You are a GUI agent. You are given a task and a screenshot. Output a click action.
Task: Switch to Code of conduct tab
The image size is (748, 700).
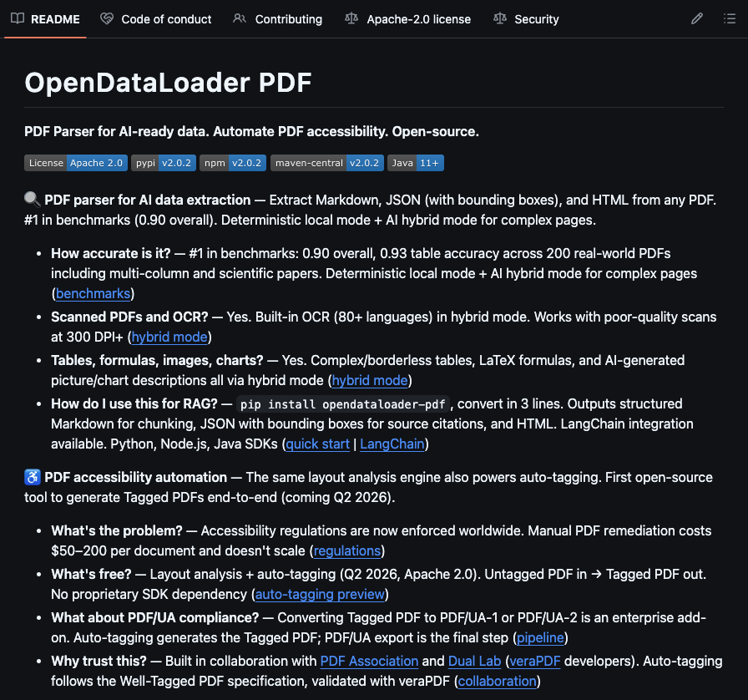pyautogui.click(x=156, y=19)
